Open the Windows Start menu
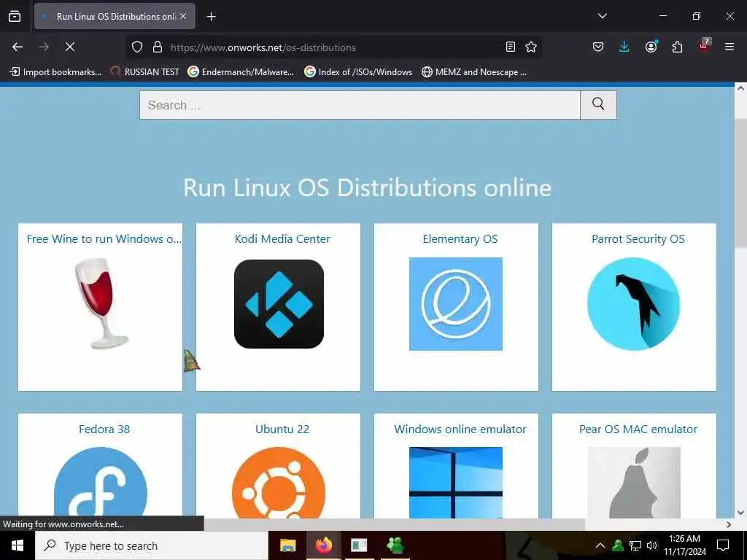 coord(18,545)
